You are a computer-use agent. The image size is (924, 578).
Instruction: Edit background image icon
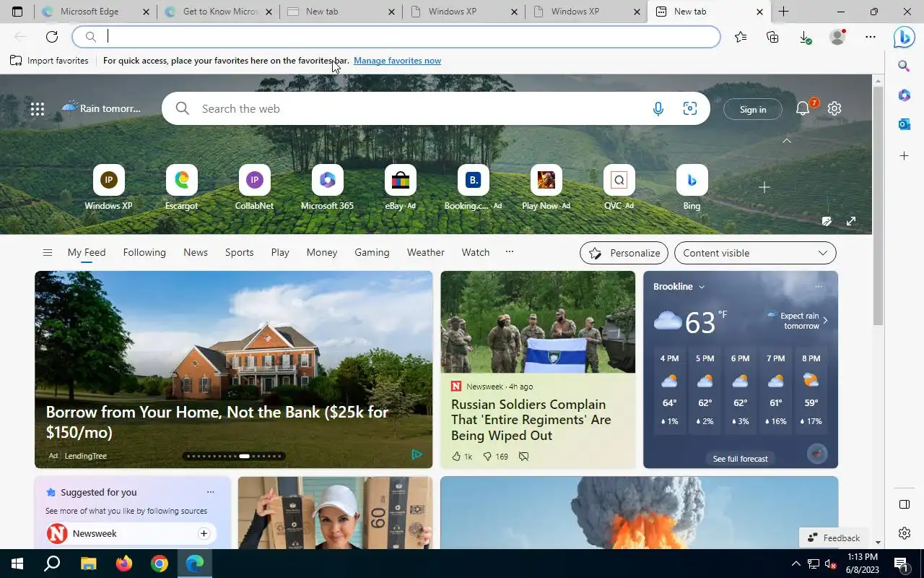click(827, 221)
